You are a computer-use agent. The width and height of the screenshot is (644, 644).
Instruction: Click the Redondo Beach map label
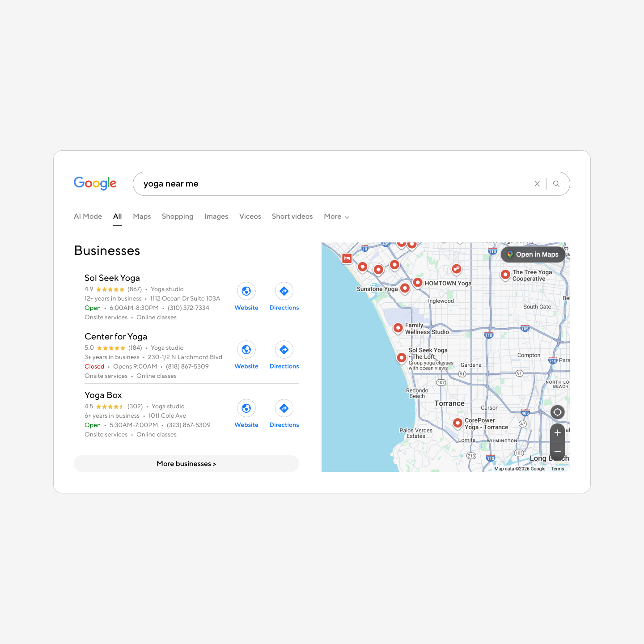point(417,393)
